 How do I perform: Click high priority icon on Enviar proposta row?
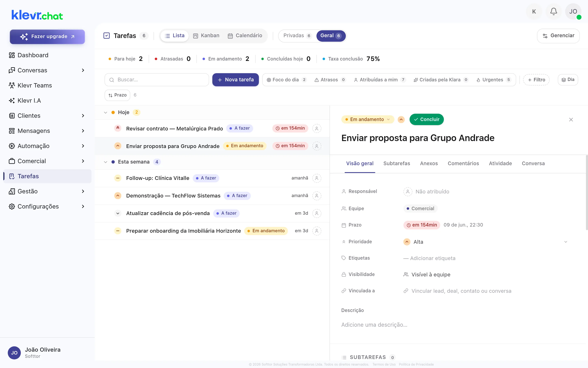pyautogui.click(x=118, y=146)
